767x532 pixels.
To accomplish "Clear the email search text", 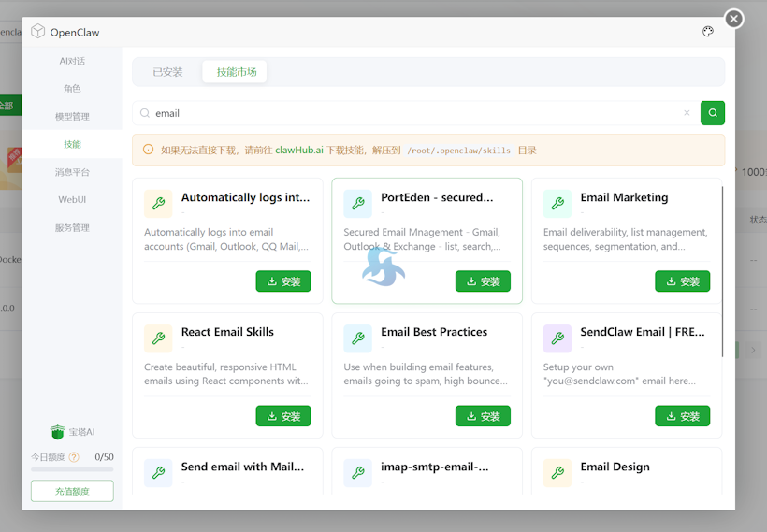I will (687, 113).
